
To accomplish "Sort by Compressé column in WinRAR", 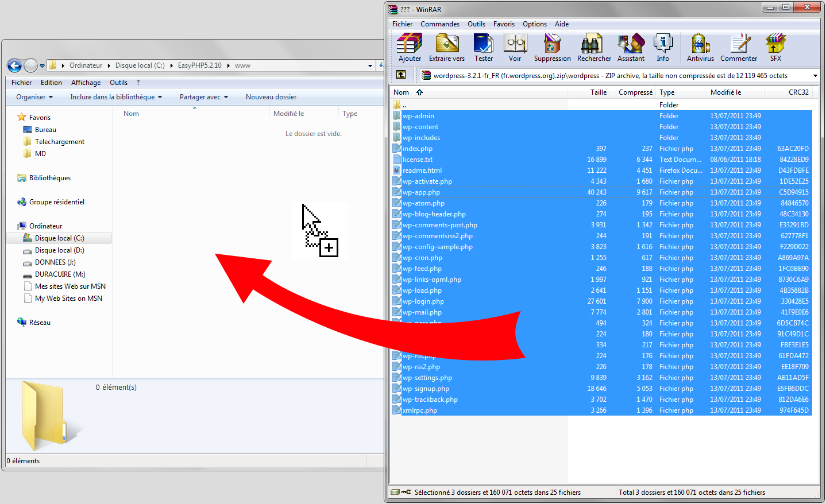I will (632, 92).
